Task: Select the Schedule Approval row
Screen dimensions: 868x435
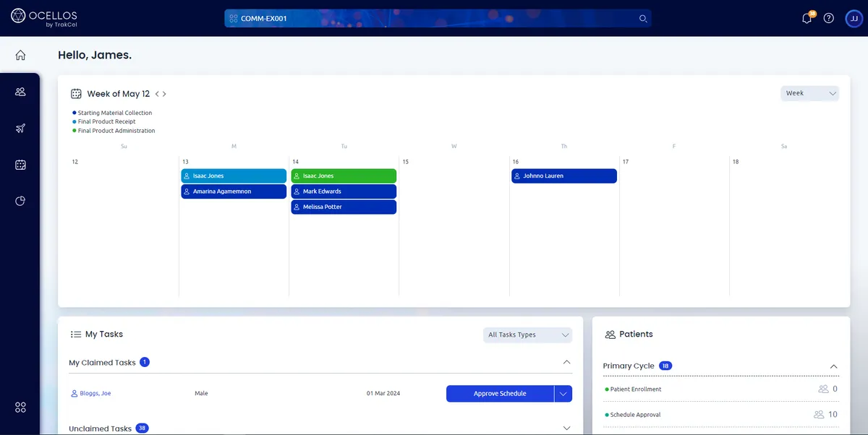Action: click(x=721, y=415)
